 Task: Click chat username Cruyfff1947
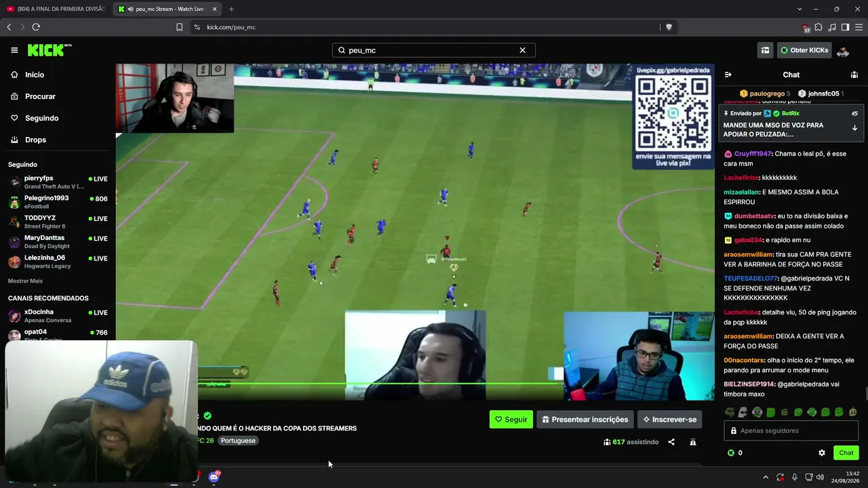point(753,154)
